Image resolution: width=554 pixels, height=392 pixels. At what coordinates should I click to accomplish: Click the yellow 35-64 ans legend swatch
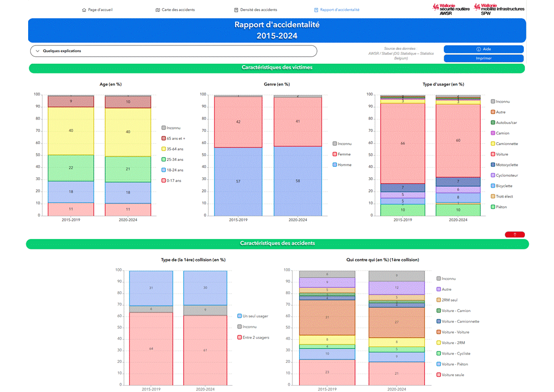point(163,149)
